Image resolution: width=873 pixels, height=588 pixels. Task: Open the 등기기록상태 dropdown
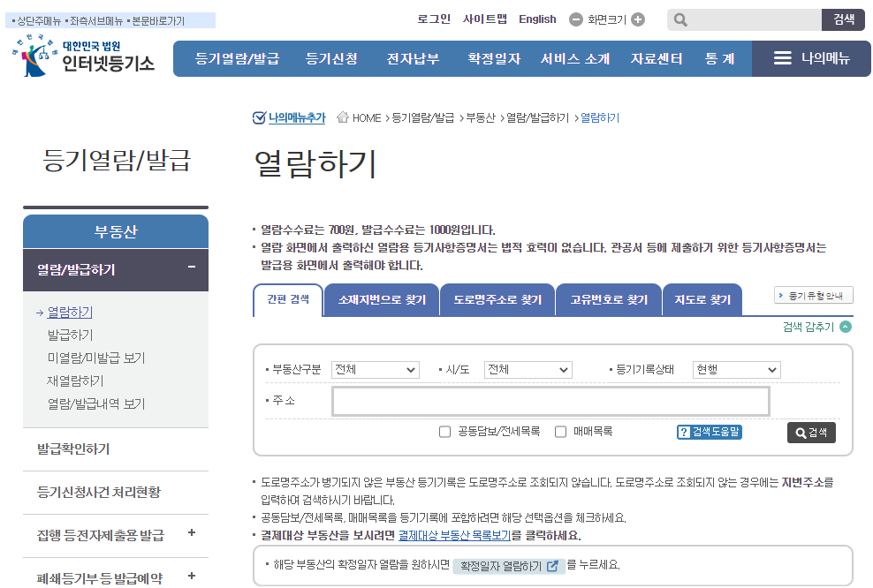point(737,370)
